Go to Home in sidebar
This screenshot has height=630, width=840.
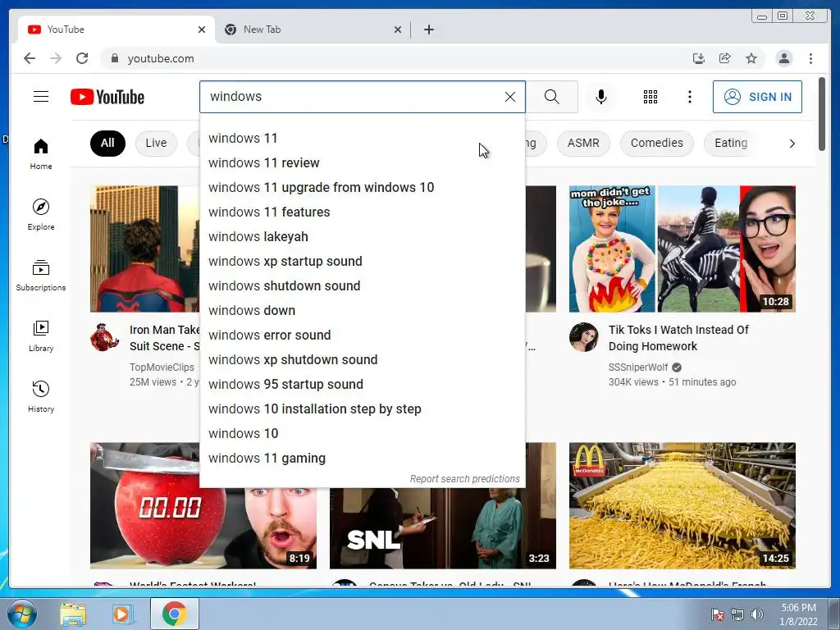click(41, 154)
